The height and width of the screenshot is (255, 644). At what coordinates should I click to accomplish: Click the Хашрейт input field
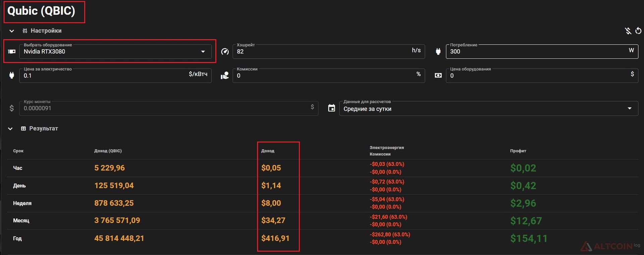[329, 52]
